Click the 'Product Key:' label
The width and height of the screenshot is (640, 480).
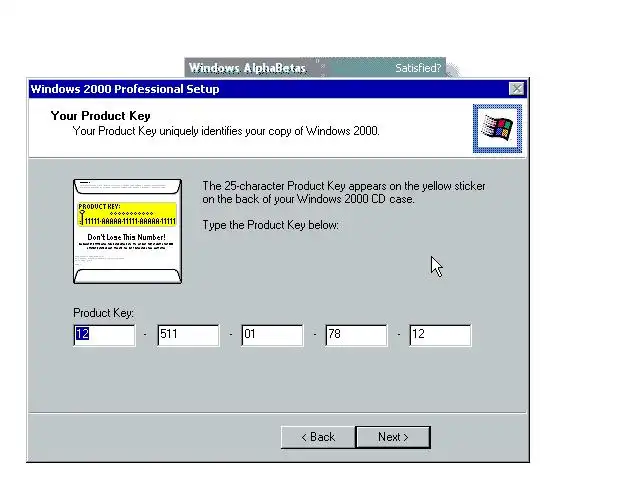click(x=104, y=313)
